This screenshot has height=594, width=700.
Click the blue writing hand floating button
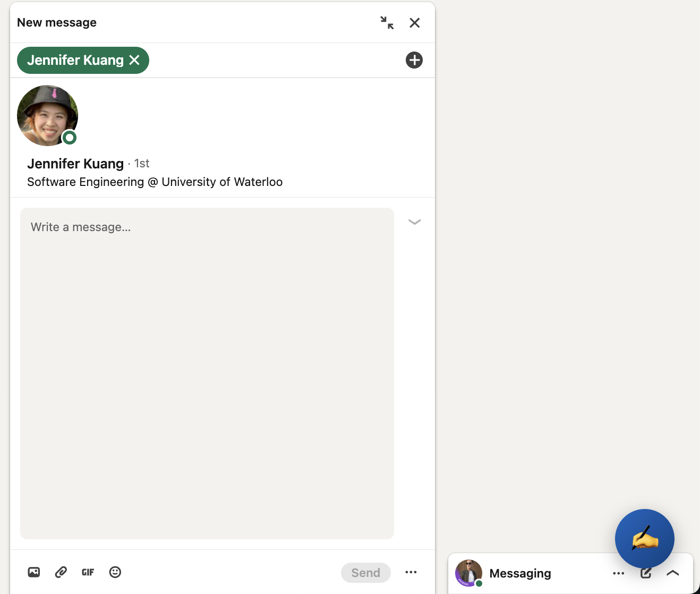pyautogui.click(x=645, y=539)
